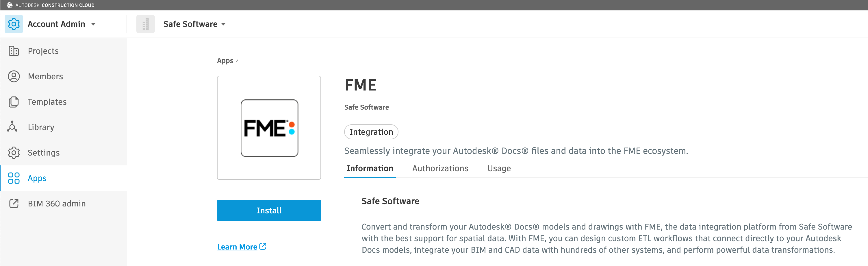Expand the Apps breadcrumb chevron

coord(238,60)
